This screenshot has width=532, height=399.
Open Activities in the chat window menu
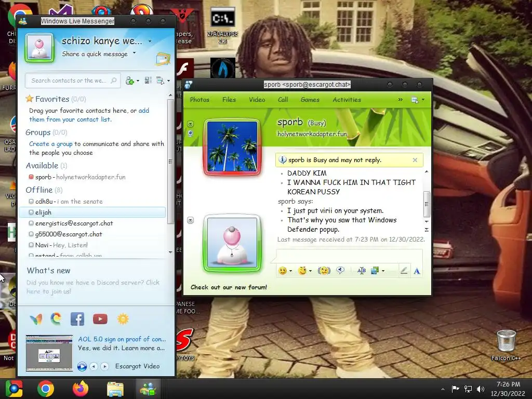tap(347, 100)
